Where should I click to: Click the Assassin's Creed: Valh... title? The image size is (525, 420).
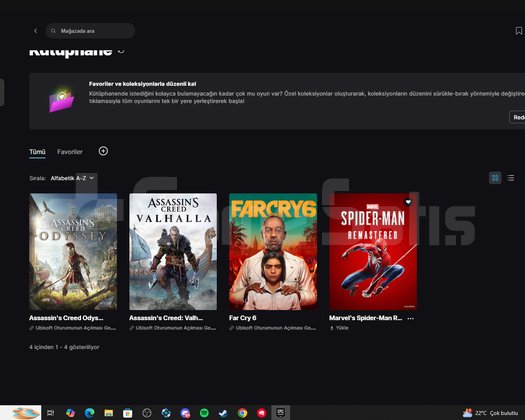(x=166, y=318)
